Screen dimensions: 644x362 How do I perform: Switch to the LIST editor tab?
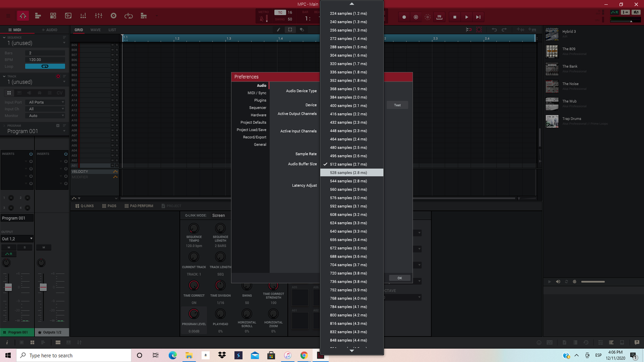point(112,30)
